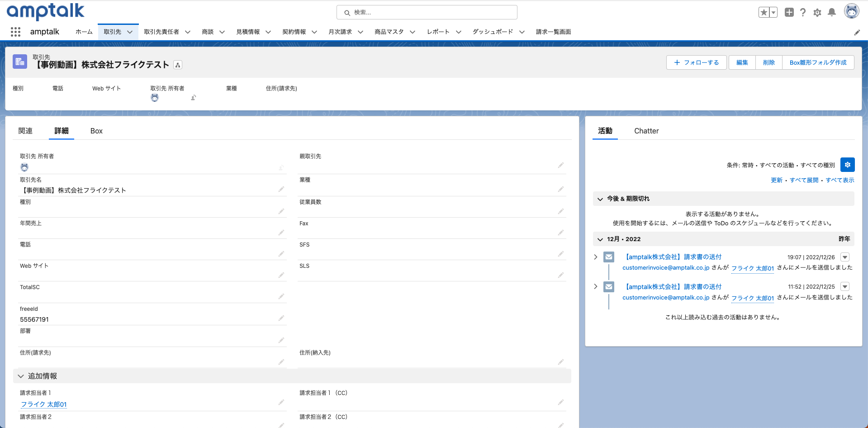The image size is (868, 428).
Task: Click the すべて表示 link
Action: coord(840,180)
